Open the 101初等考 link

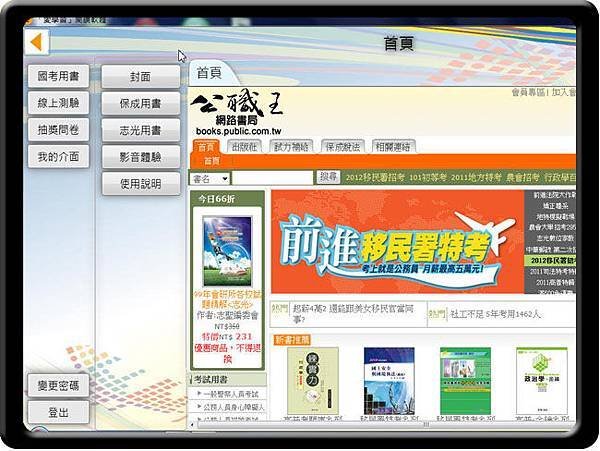click(428, 177)
